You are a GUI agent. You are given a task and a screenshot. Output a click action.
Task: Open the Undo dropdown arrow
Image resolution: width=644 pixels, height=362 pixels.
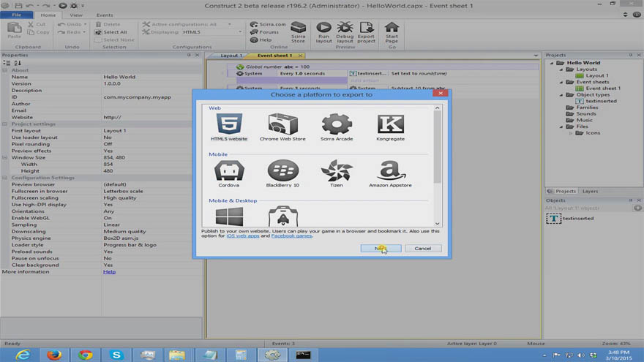[x=85, y=24]
